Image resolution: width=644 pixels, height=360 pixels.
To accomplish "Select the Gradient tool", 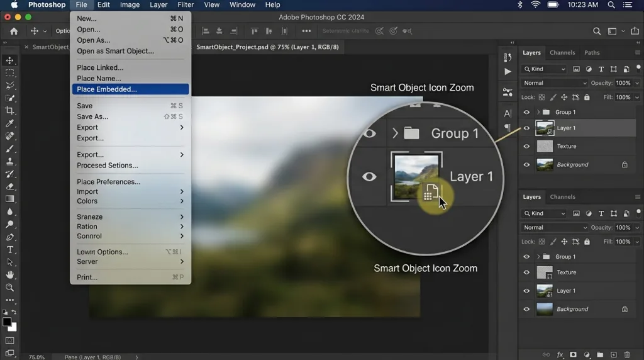I will click(10, 199).
